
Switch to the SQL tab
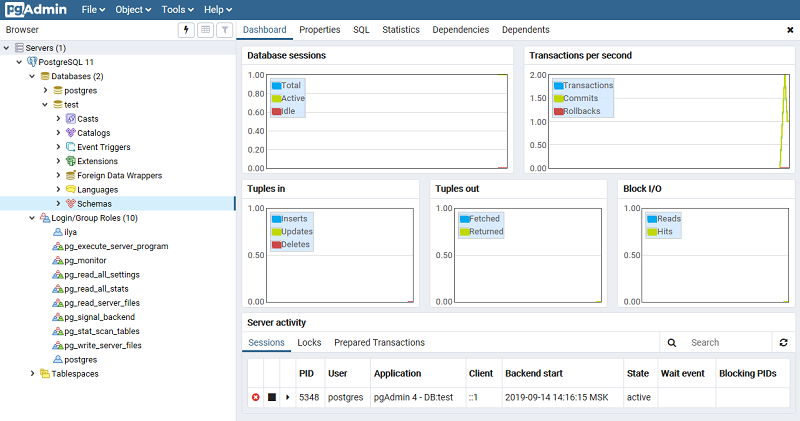361,30
